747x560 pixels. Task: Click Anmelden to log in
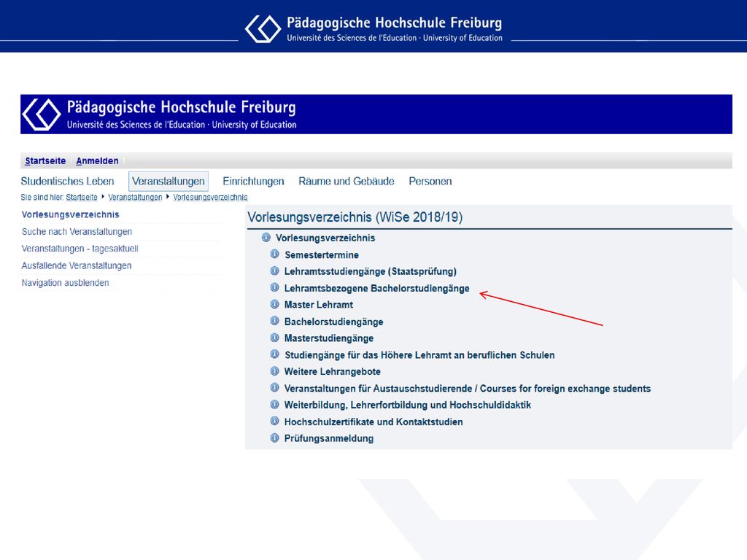click(97, 161)
